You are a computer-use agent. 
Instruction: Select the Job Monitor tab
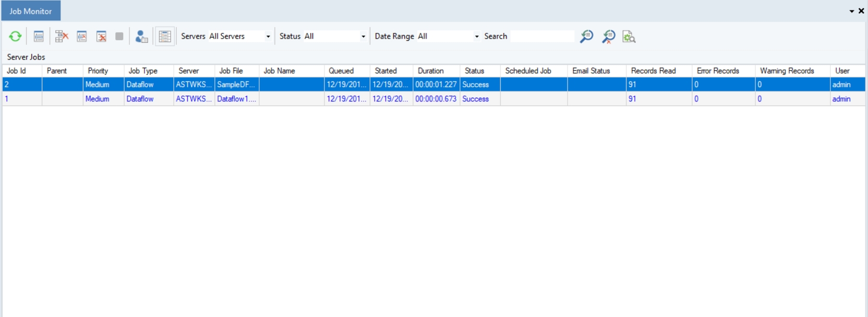pos(31,11)
